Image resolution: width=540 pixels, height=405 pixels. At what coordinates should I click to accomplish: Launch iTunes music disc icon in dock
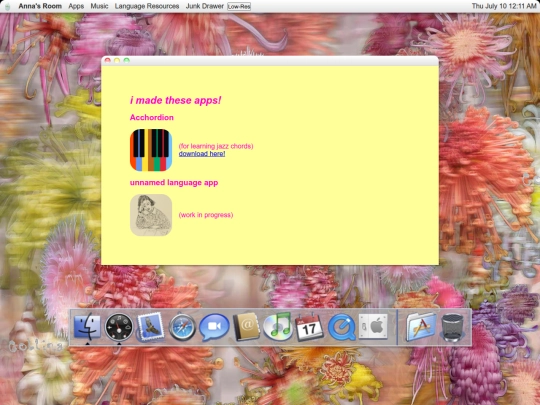point(278,326)
